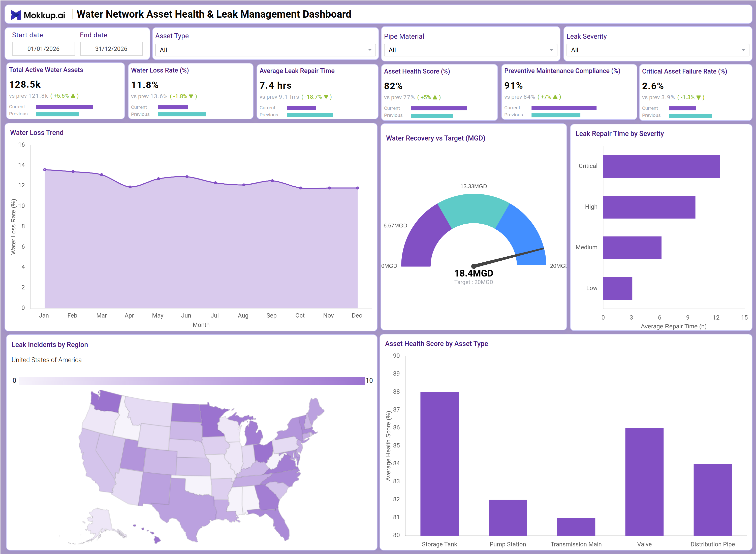
Task: Click Current bar in Preventive Maintenance Compliance card
Action: click(564, 108)
